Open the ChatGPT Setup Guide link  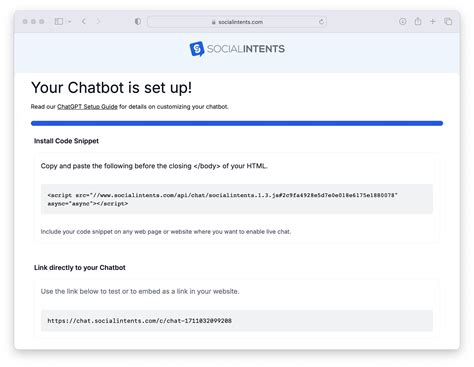[x=87, y=107]
